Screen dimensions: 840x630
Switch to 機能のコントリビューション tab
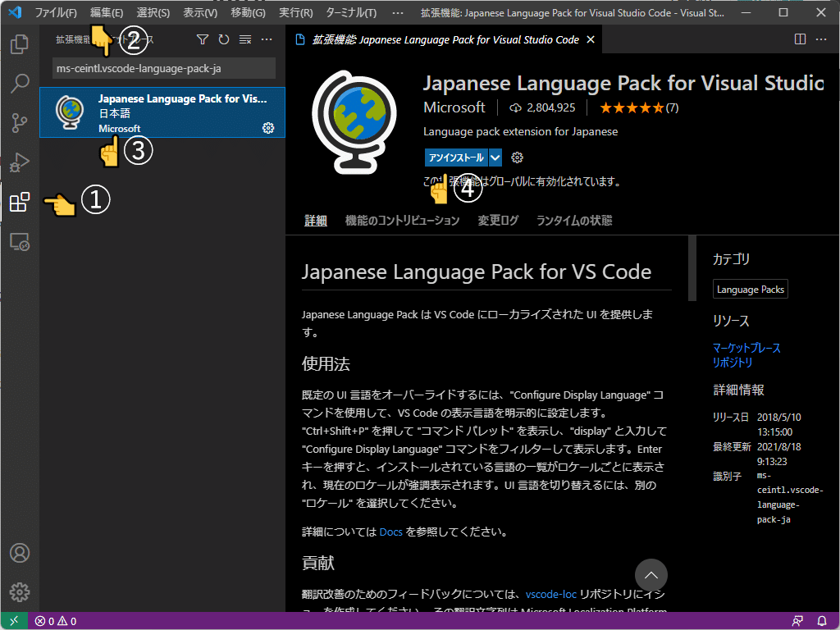(402, 221)
